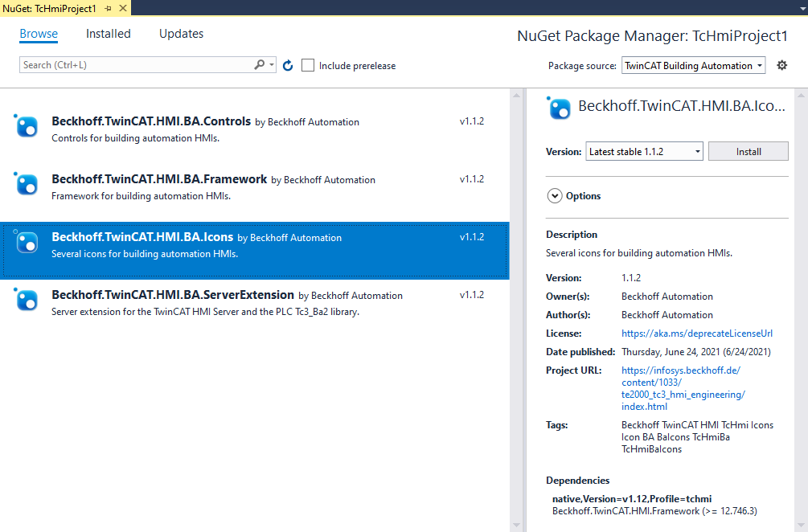Open the deprecateLicenseUrl license link
The width and height of the screenshot is (808, 532).
(x=697, y=334)
